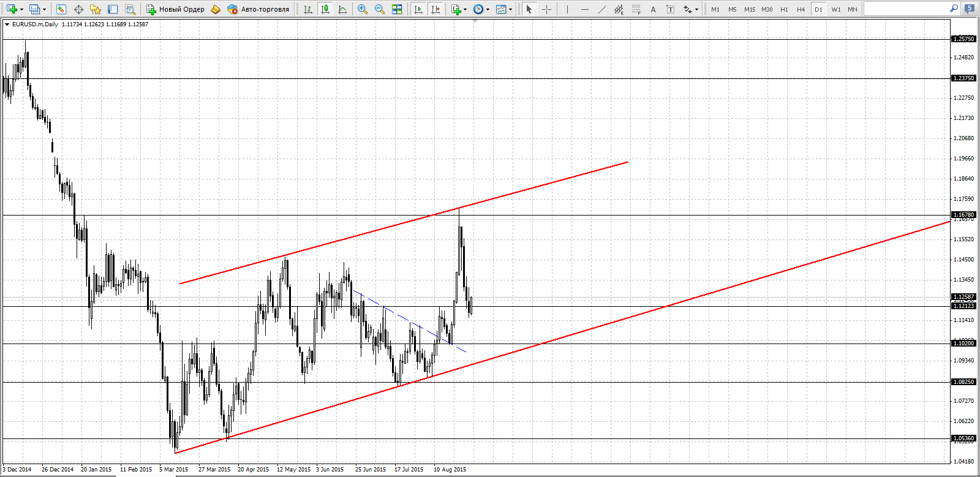The image size is (980, 477).
Task: Expand the Periods dropdown arrow
Action: click(x=488, y=9)
